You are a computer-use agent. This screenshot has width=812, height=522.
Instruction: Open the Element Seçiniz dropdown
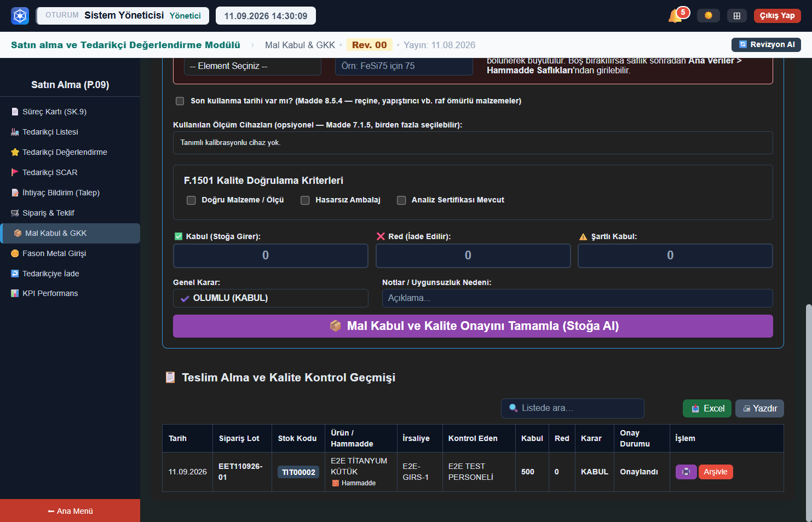(x=252, y=66)
